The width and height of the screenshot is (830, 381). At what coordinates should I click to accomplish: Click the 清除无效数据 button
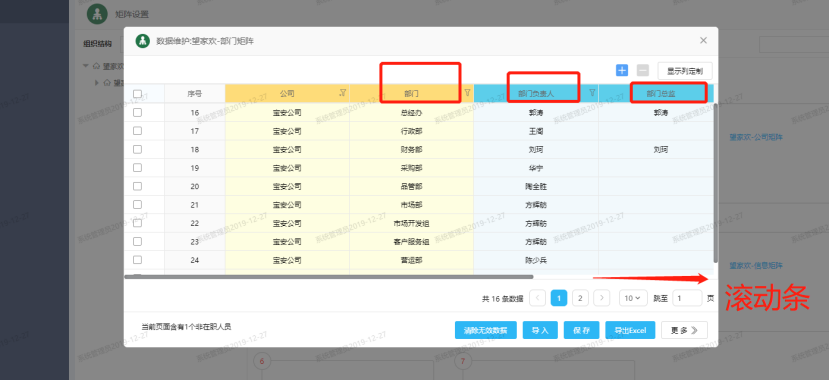tap(485, 330)
